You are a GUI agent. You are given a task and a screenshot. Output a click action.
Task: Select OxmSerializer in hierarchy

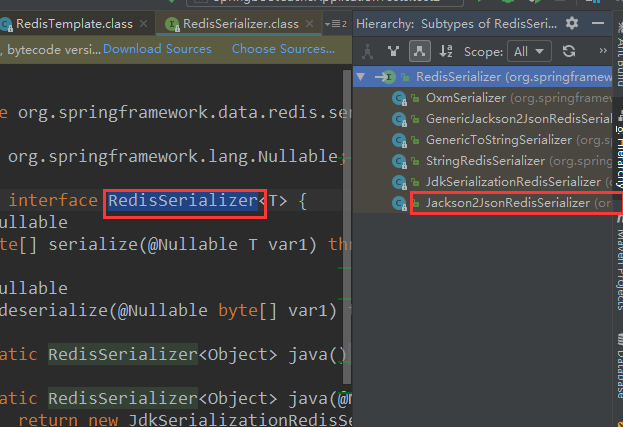pyautogui.click(x=482, y=98)
